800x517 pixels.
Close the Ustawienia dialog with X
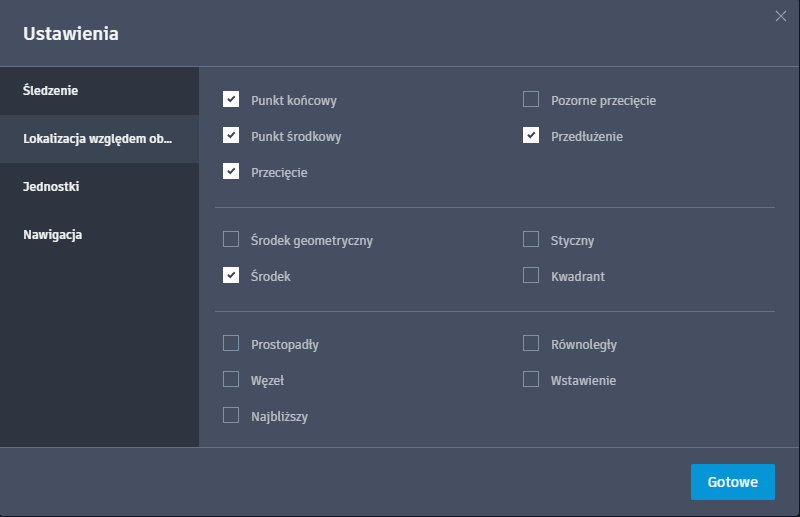pos(781,15)
